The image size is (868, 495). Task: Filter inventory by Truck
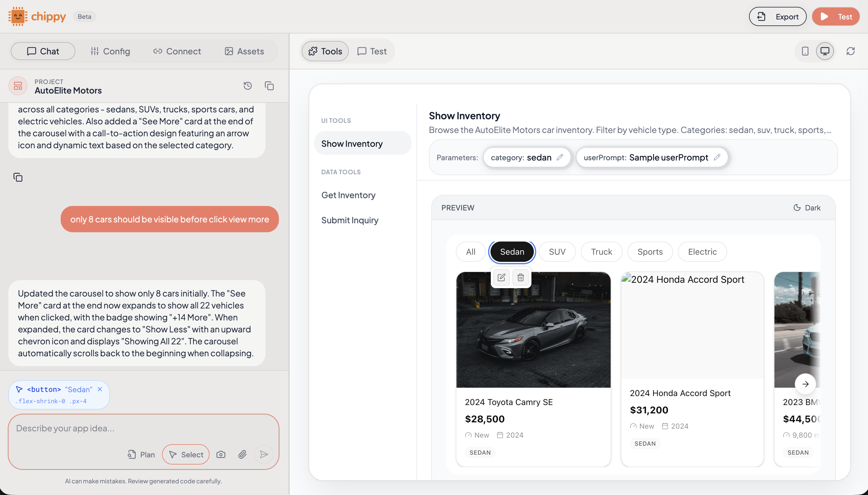click(x=601, y=252)
